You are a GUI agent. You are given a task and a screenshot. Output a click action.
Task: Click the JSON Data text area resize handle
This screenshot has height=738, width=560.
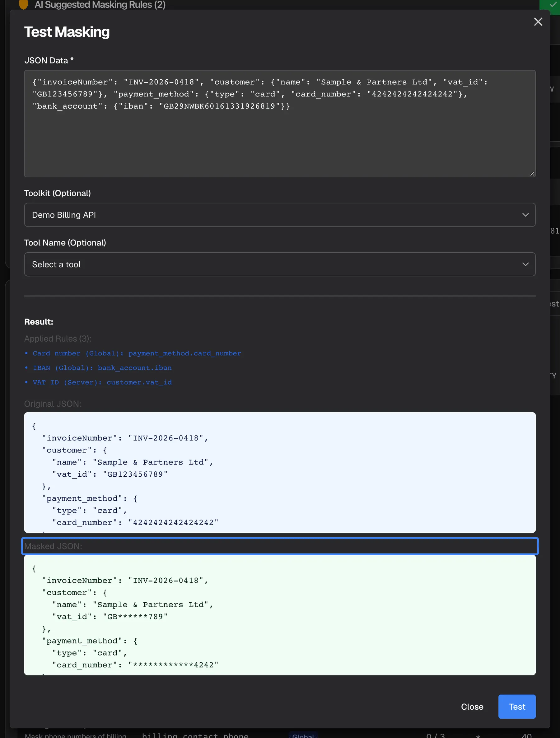pyautogui.click(x=532, y=174)
